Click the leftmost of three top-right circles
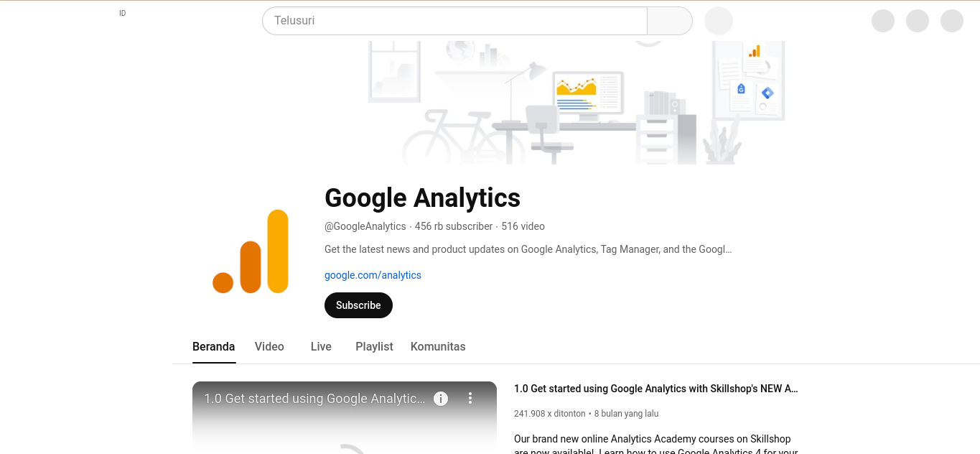This screenshot has width=980, height=454. pos(882,21)
